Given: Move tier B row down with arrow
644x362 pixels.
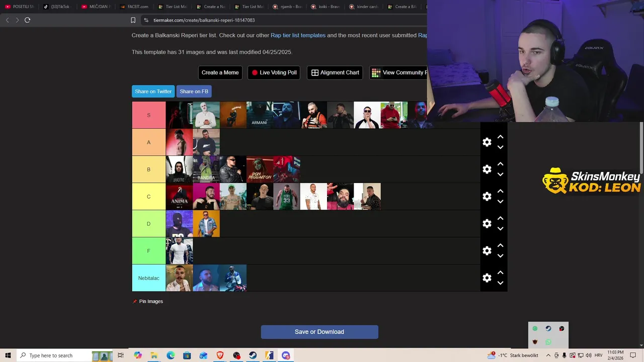Looking at the screenshot, I should (500, 174).
